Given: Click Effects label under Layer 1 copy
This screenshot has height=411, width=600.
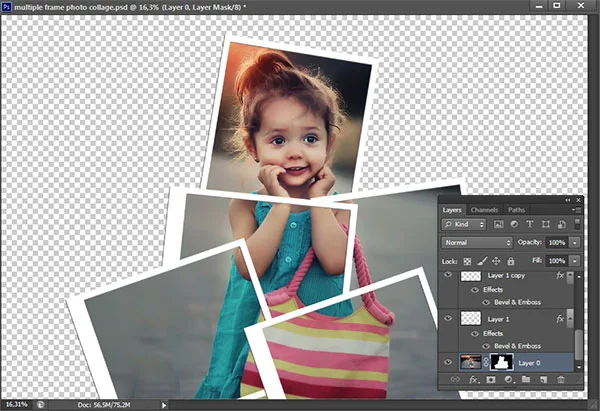Looking at the screenshot, I should (x=493, y=290).
